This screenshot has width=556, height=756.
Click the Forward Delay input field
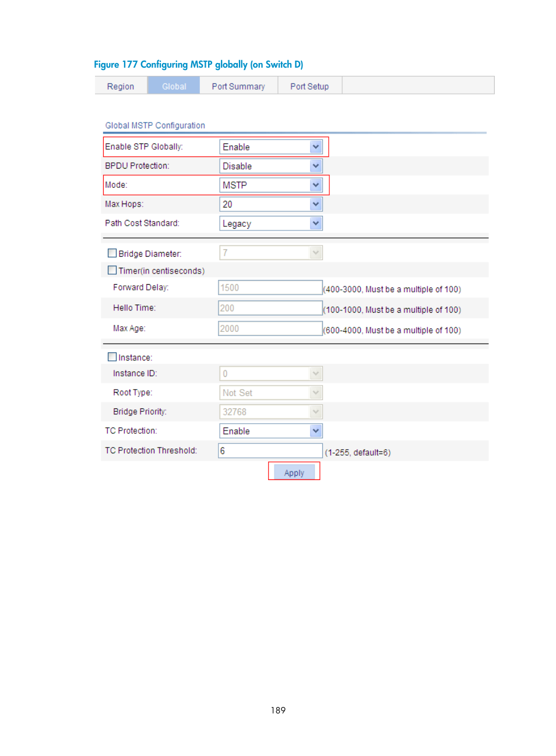[270, 288]
